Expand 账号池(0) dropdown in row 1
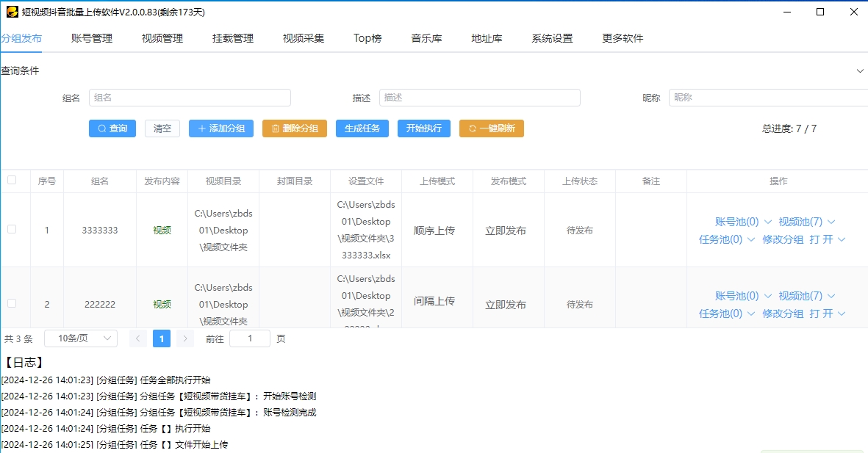The image size is (868, 453). point(743,222)
